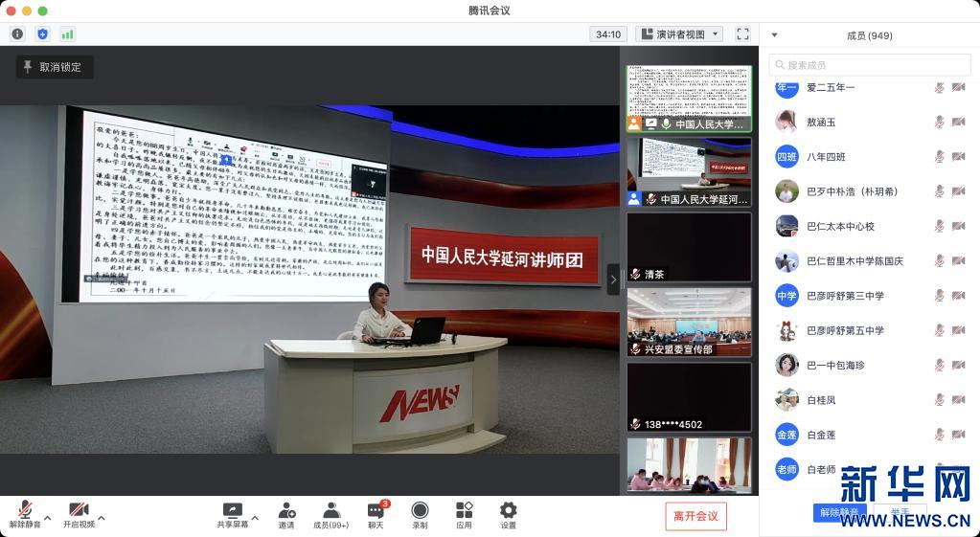Click the 34:10 meeting timer
This screenshot has width=980, height=537.
pyautogui.click(x=608, y=34)
